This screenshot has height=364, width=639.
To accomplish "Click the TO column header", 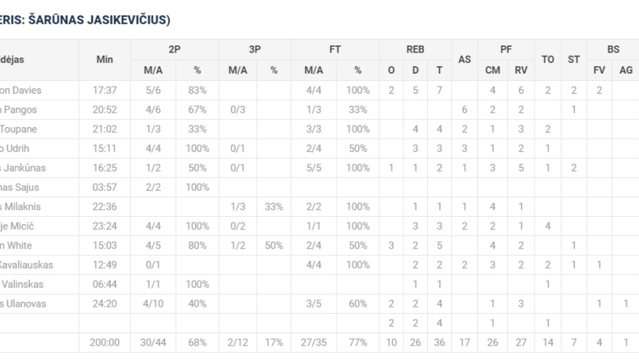I will click(548, 59).
